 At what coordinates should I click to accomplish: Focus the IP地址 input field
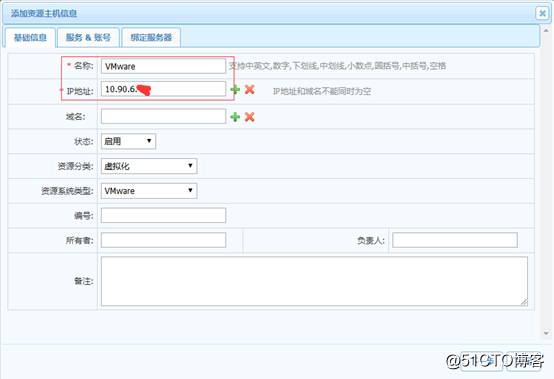[x=163, y=89]
